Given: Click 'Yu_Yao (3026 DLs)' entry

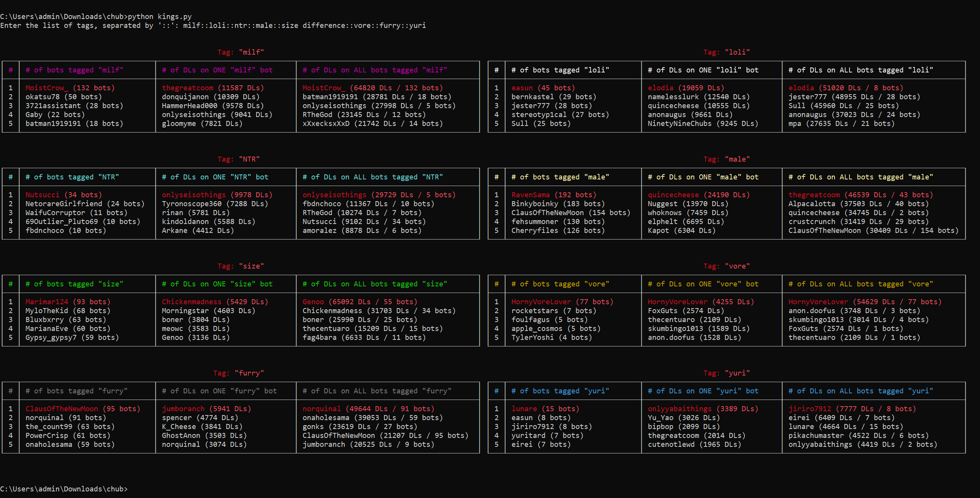Looking at the screenshot, I should click(x=684, y=417).
